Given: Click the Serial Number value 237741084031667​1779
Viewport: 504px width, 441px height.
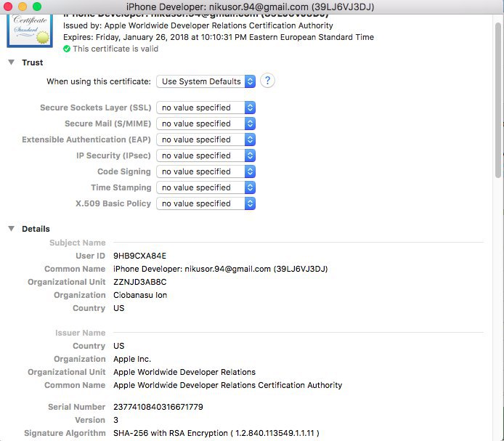Looking at the screenshot, I should point(158,407).
